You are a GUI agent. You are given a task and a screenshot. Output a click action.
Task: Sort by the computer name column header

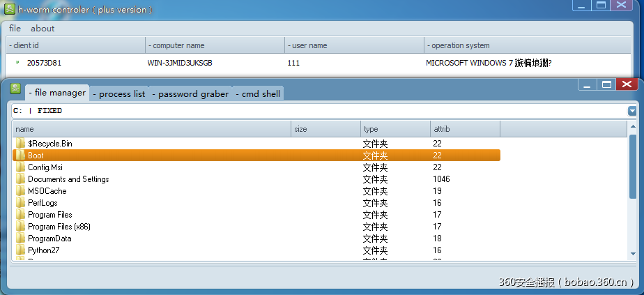tap(215, 45)
